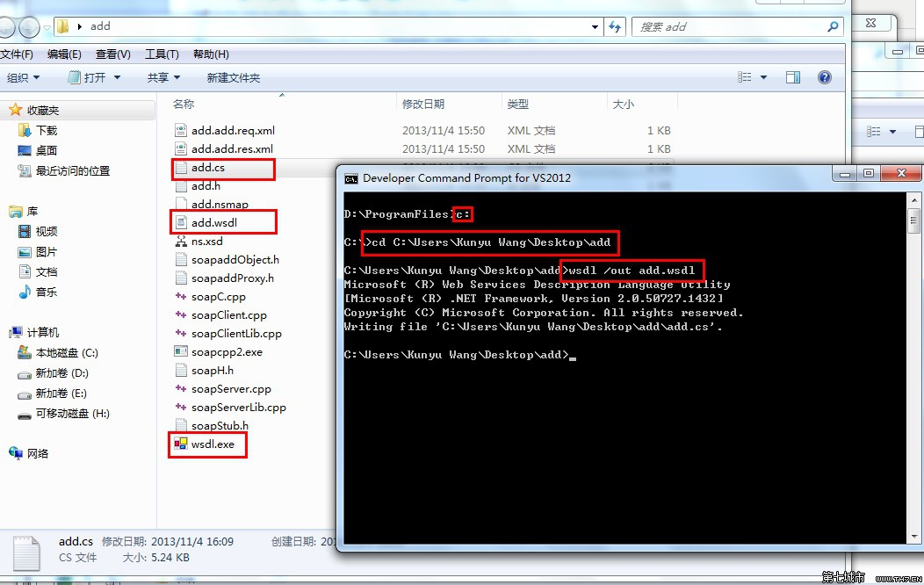Select soapServerLib.cpp file
The image size is (924, 585).
pos(239,407)
